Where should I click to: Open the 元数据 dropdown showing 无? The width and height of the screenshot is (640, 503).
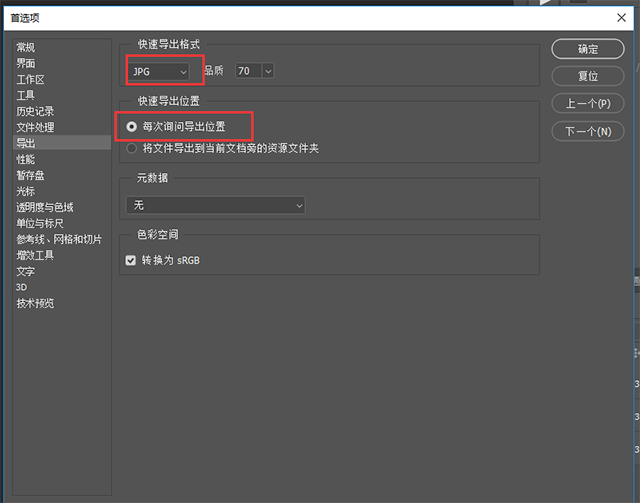(215, 205)
